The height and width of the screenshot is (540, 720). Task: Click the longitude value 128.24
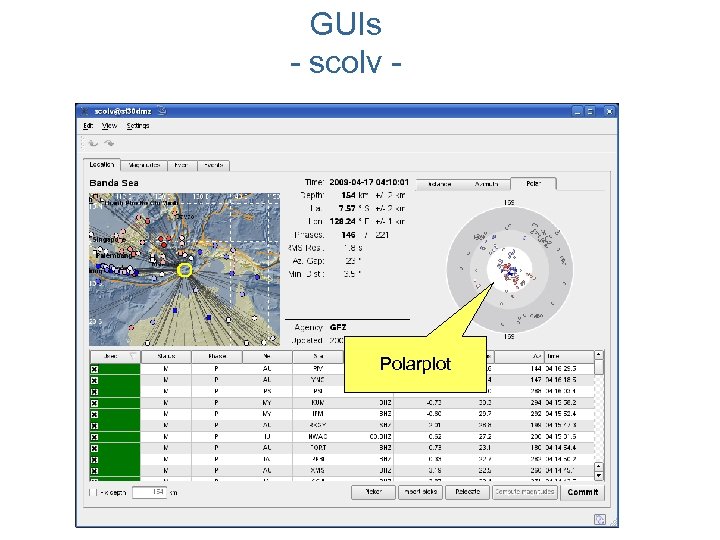pos(343,221)
